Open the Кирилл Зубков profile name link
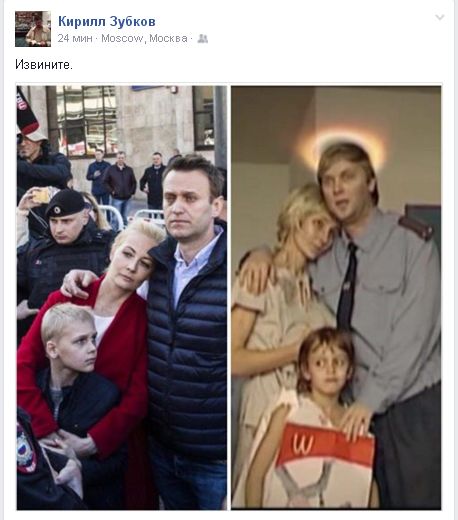458x520 pixels. coord(107,21)
